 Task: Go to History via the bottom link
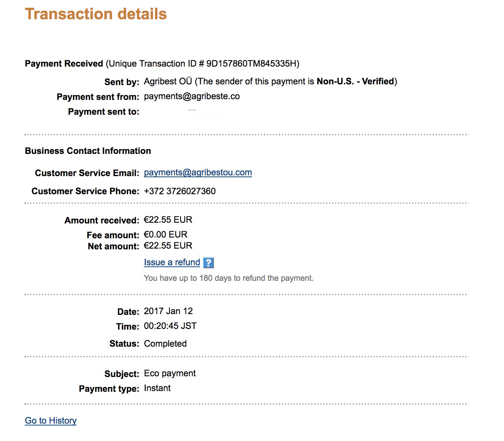(51, 421)
